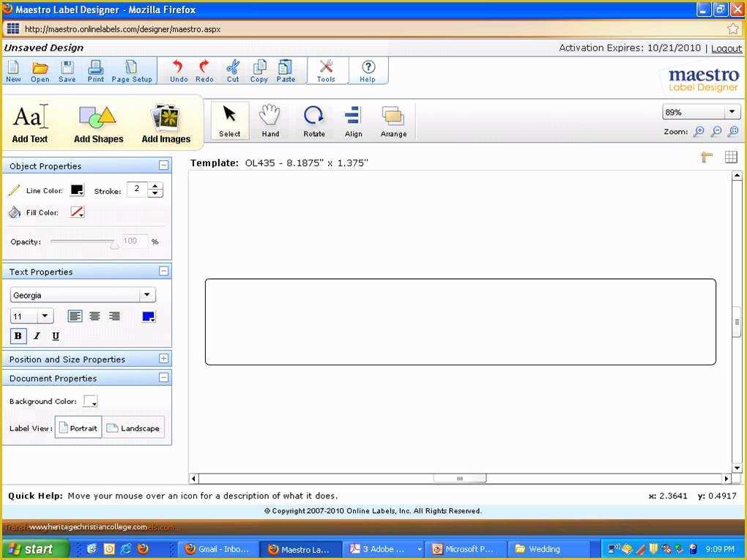The height and width of the screenshot is (560, 747).
Task: Redo the last action
Action: 204,71
